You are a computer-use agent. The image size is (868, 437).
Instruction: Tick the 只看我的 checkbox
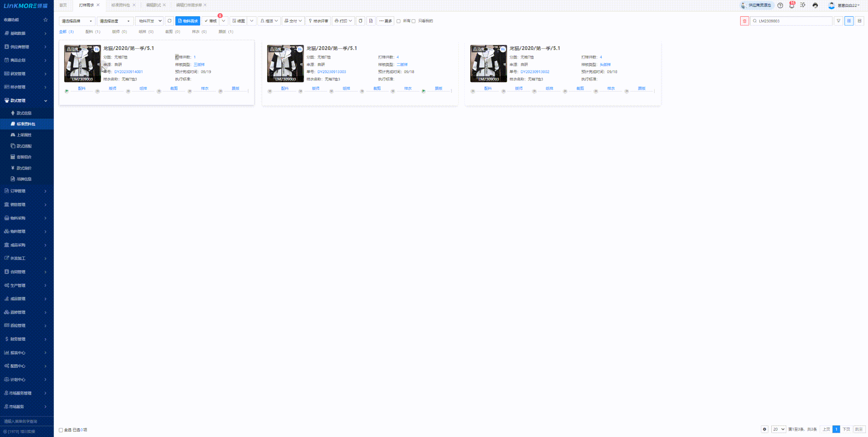point(413,21)
